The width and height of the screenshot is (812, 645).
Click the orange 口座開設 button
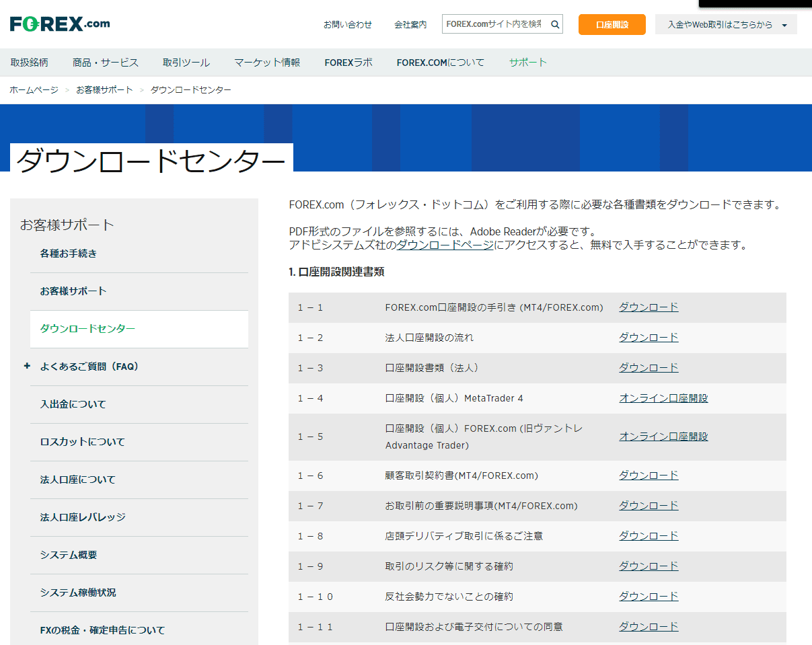612,25
